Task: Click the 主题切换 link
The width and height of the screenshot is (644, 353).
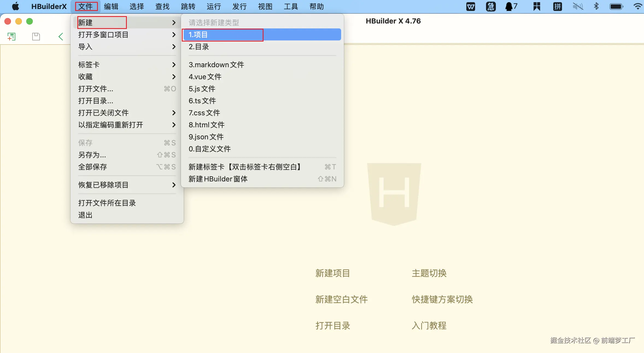Action: pos(429,273)
